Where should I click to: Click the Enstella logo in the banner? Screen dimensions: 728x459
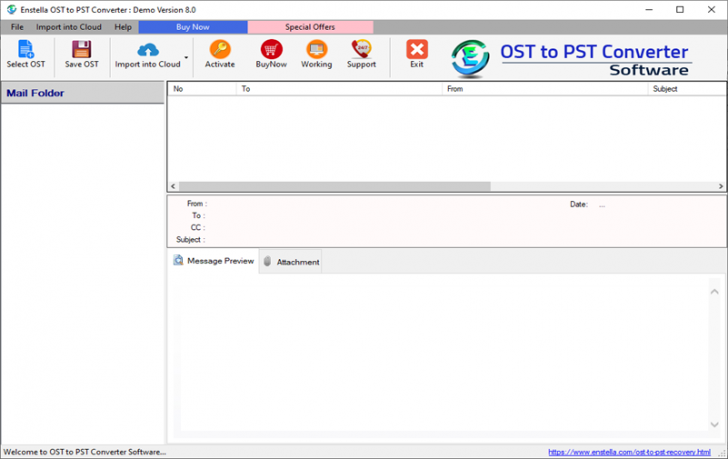[470, 58]
